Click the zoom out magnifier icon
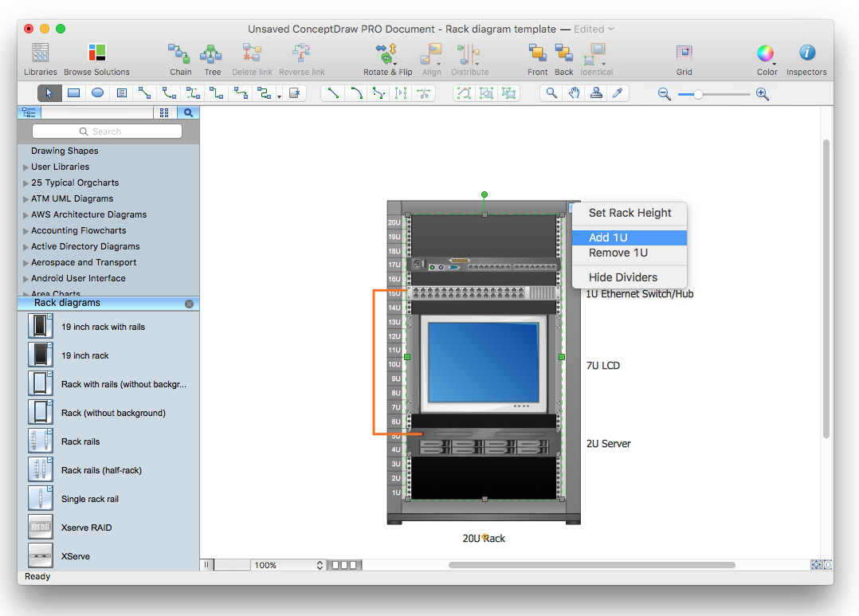The image size is (859, 616). [x=664, y=94]
